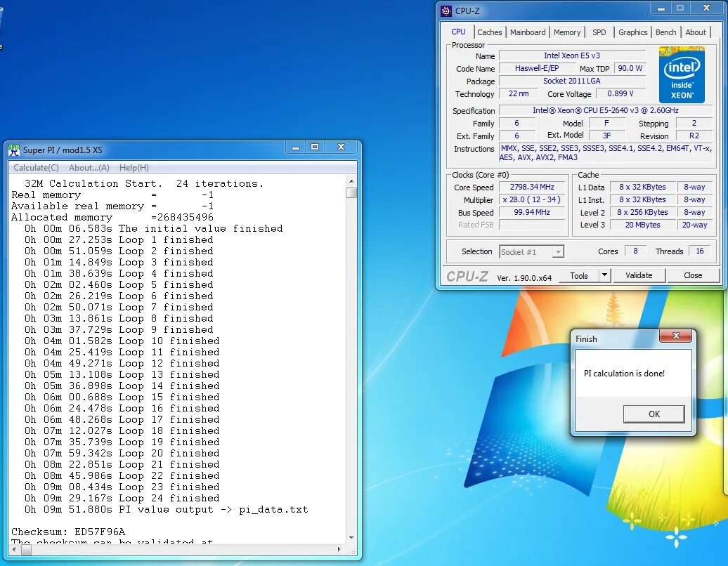Click the Level 2 value 8 x 256 KBytes

pyautogui.click(x=642, y=212)
